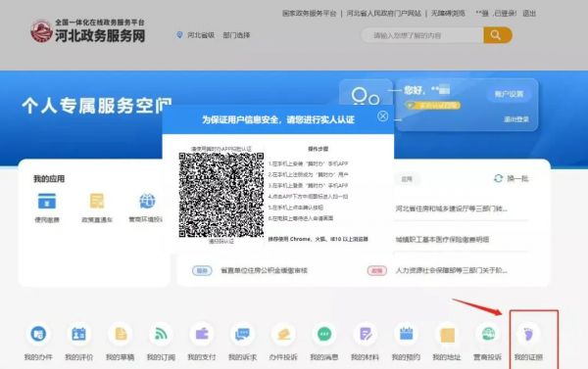The height and width of the screenshot is (369, 588).
Task: Click the 应用 tab label
Action: (x=407, y=179)
